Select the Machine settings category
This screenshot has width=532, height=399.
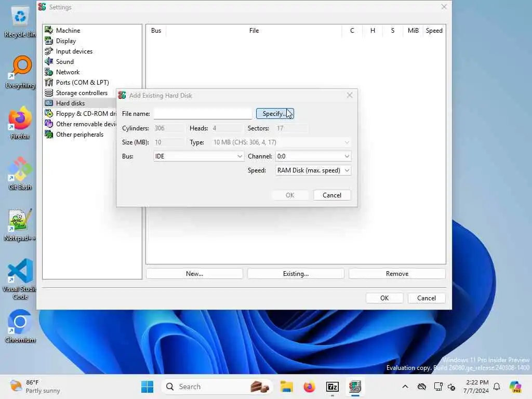(68, 31)
